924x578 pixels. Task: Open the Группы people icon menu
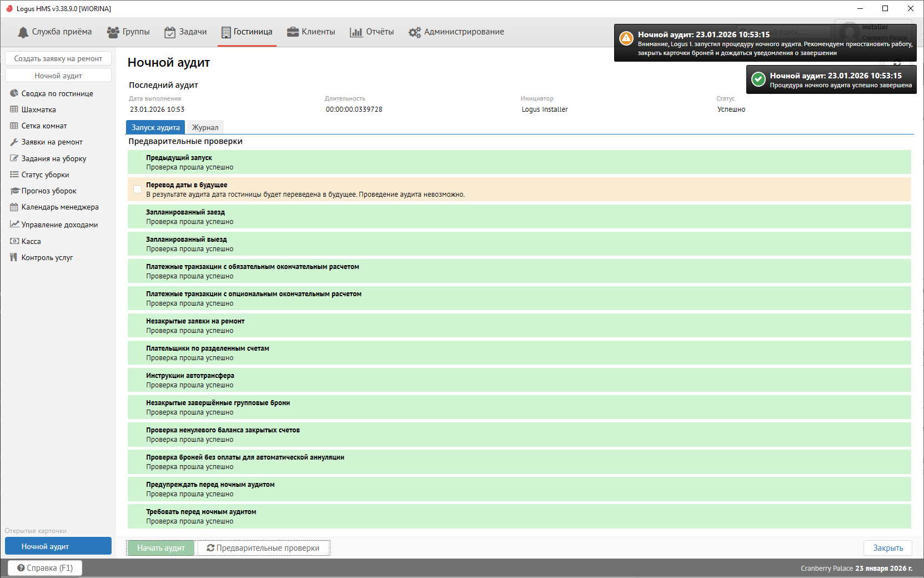click(x=113, y=32)
